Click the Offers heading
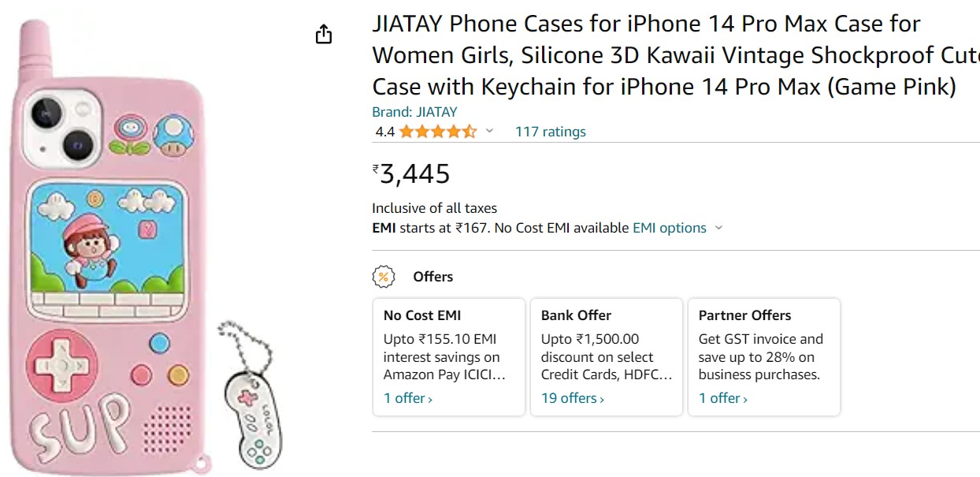The height and width of the screenshot is (477, 980). (432, 277)
